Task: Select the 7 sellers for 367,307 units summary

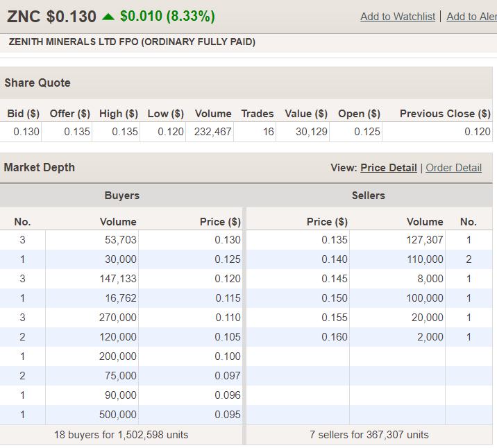Action: tap(369, 435)
